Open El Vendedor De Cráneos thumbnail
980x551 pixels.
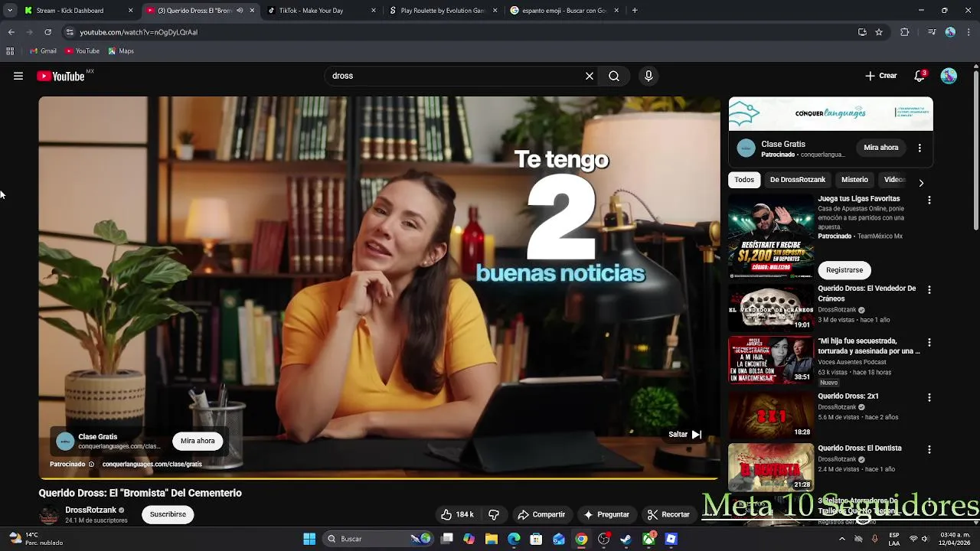click(x=771, y=308)
